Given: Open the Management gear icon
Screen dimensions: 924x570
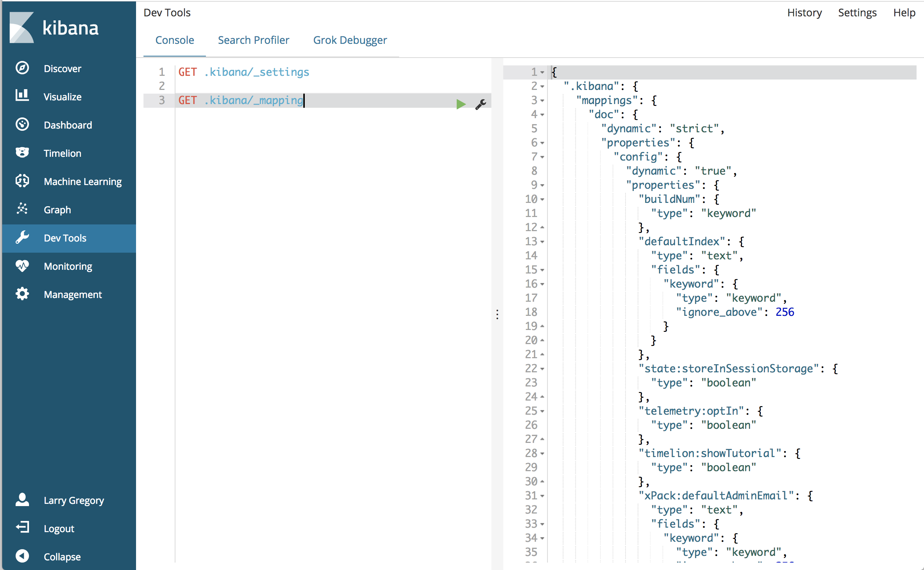Looking at the screenshot, I should click(x=22, y=294).
